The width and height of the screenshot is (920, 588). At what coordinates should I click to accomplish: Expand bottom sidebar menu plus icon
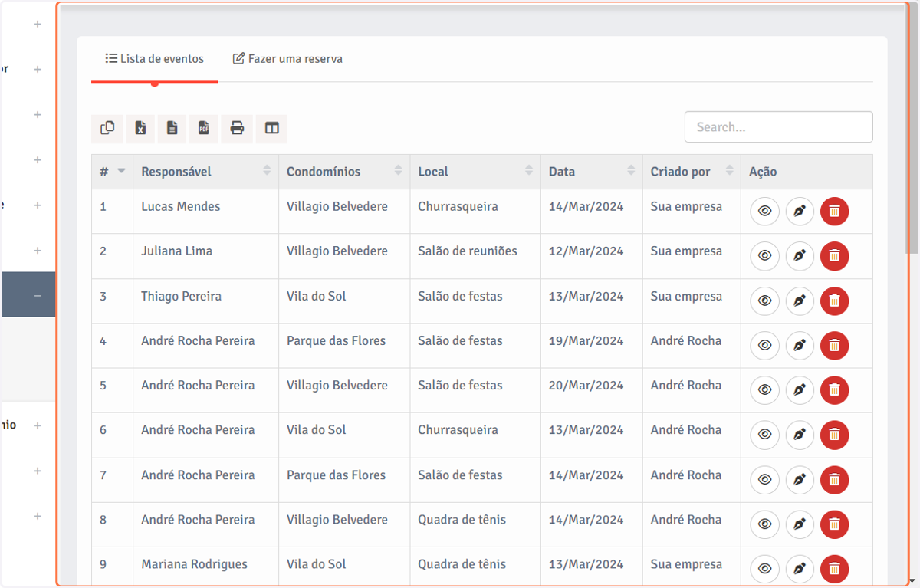[x=38, y=517]
